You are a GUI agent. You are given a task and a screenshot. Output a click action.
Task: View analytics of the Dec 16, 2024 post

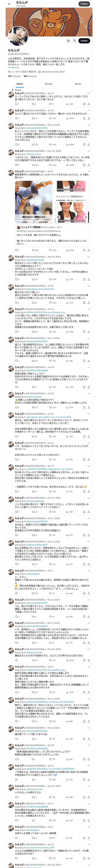(70, 279)
